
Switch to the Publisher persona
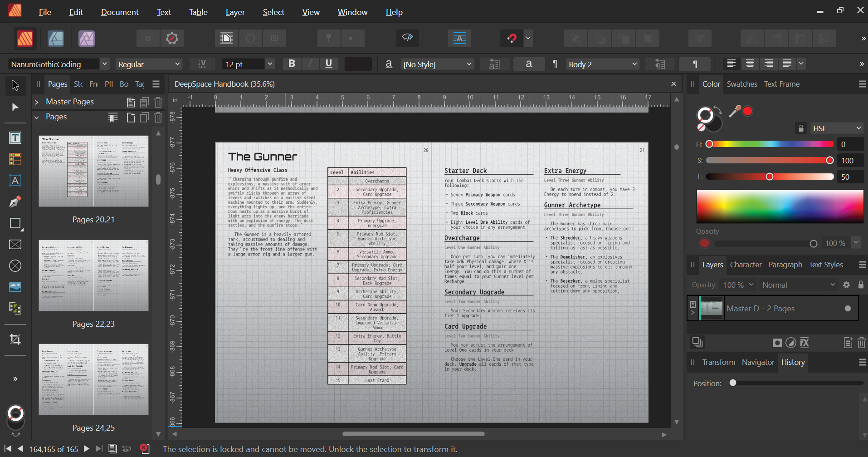[x=25, y=39]
